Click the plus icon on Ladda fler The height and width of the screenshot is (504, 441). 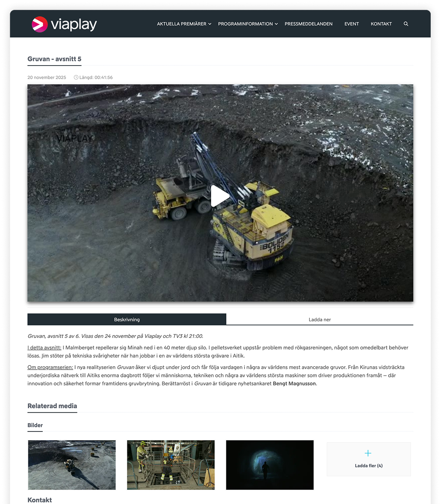tap(368, 453)
